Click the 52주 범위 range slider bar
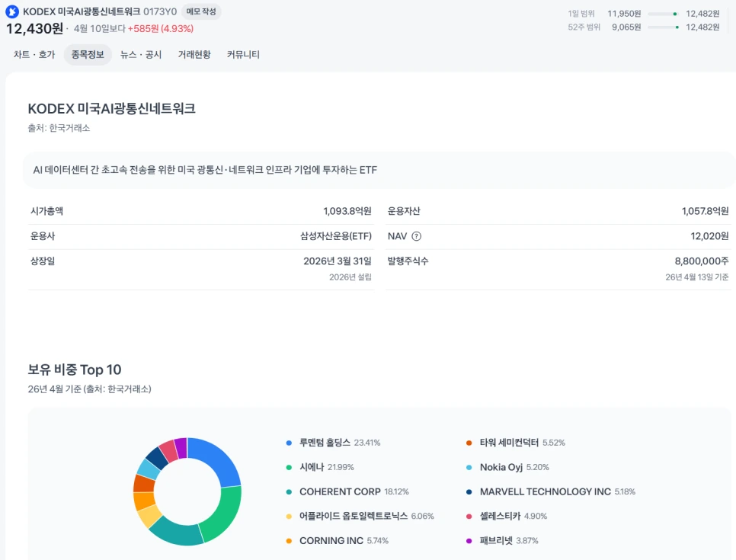 click(664, 27)
